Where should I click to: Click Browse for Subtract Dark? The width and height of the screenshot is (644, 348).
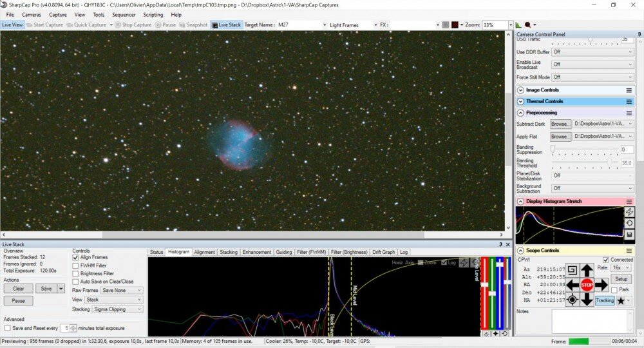coord(561,124)
